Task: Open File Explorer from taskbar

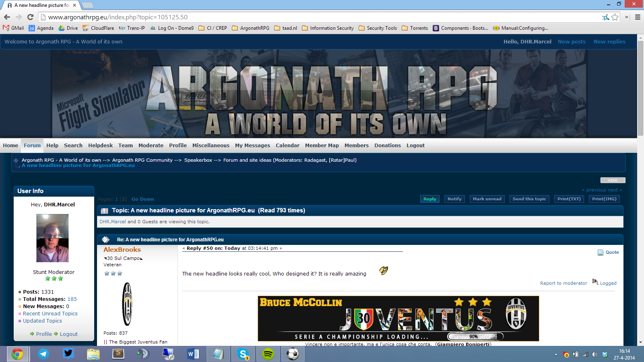Action: (x=93, y=354)
